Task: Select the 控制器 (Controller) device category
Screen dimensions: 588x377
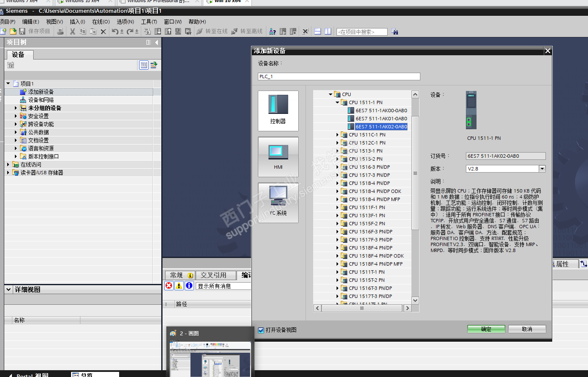Action: (278, 110)
